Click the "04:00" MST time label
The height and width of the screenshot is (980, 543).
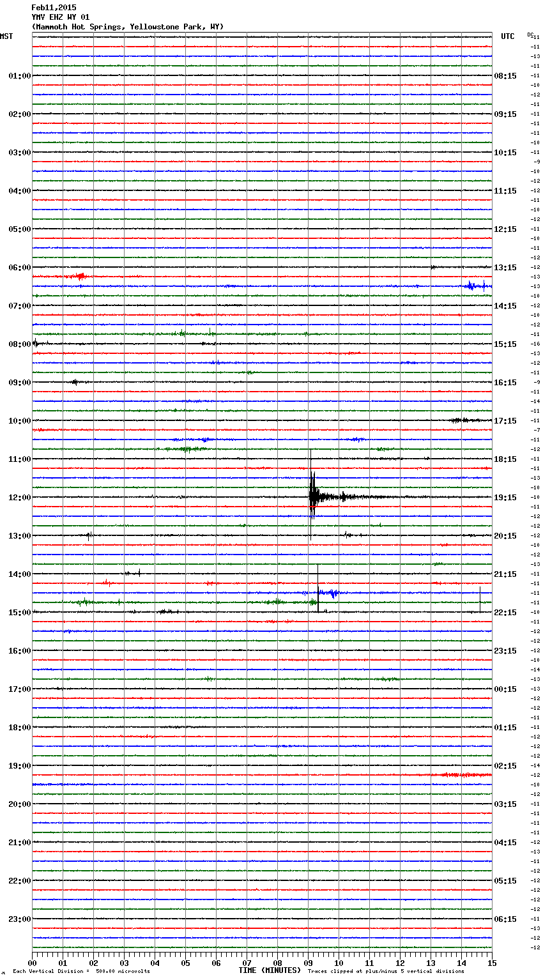(20, 191)
